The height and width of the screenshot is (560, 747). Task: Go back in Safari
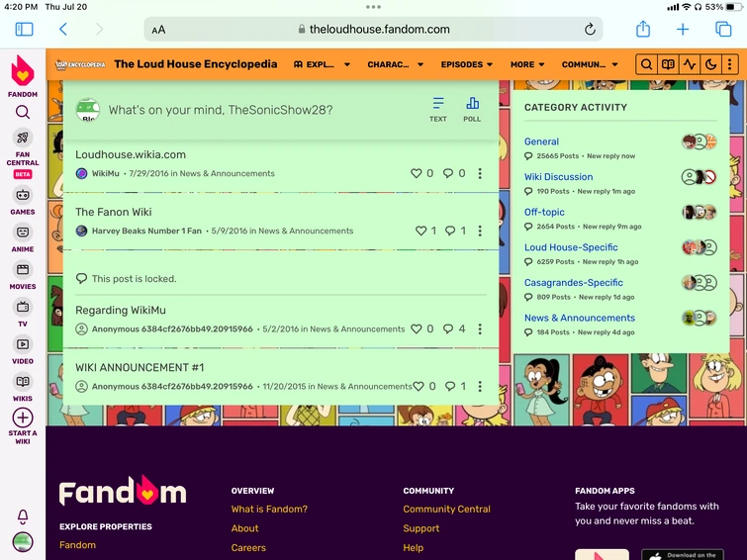click(x=63, y=29)
